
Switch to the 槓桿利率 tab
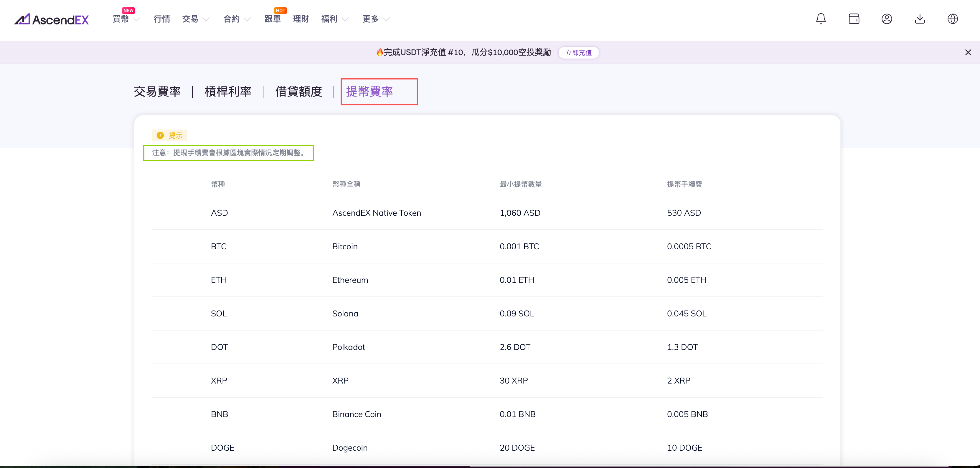click(x=228, y=92)
